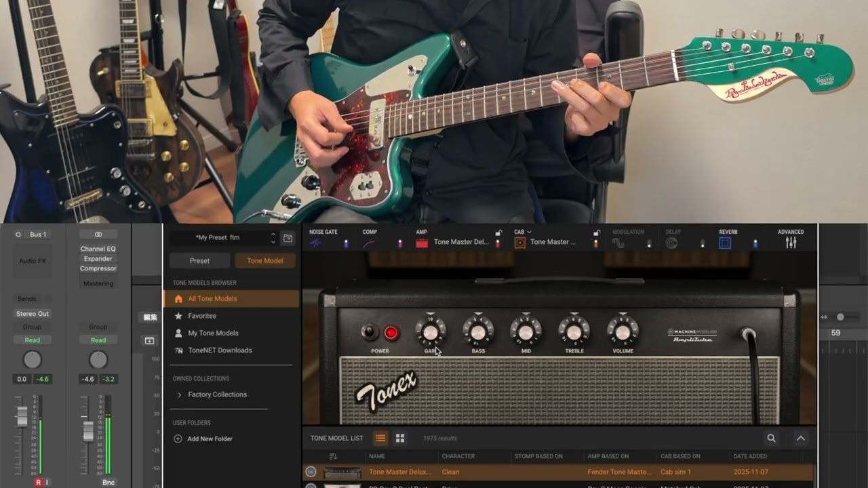Click the amp Volume knob
The image size is (868, 488).
[623, 331]
